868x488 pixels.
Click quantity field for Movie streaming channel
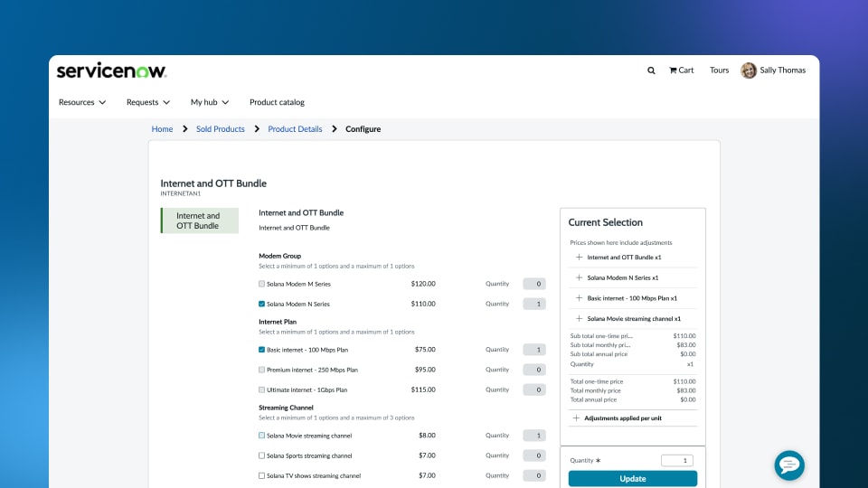tap(534, 436)
